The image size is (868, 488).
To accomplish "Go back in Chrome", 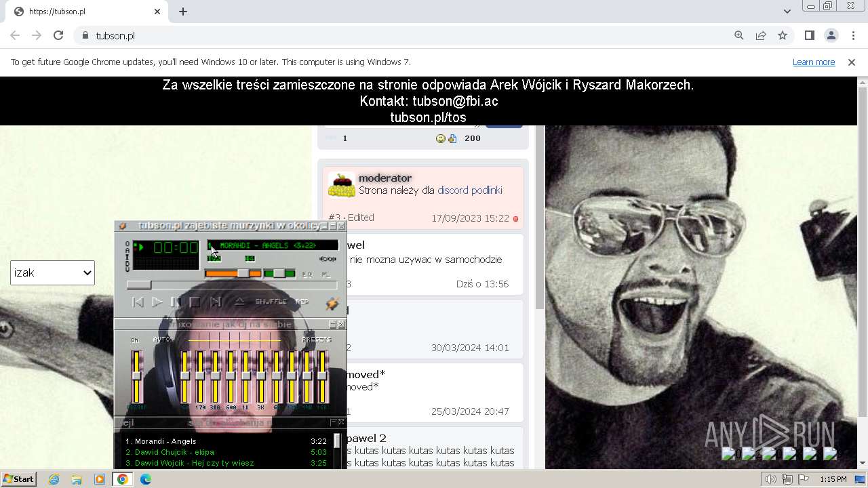I will 15,35.
